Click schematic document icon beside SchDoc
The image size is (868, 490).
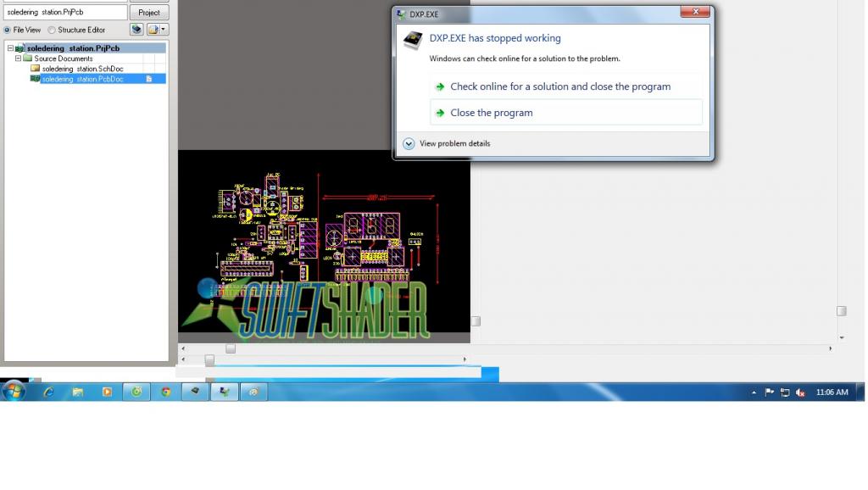tap(36, 69)
